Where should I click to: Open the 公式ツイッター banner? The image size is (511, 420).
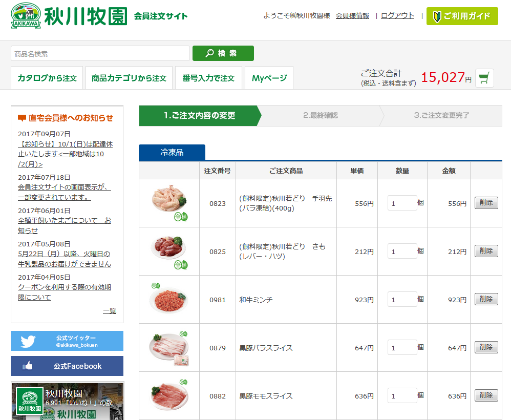67,341
